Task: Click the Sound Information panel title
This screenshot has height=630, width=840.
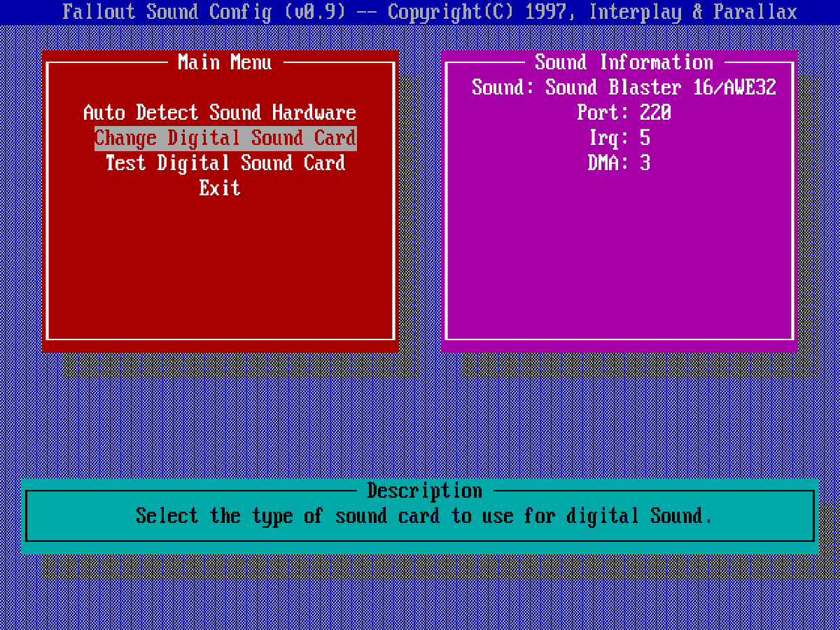Action: pyautogui.click(x=624, y=62)
